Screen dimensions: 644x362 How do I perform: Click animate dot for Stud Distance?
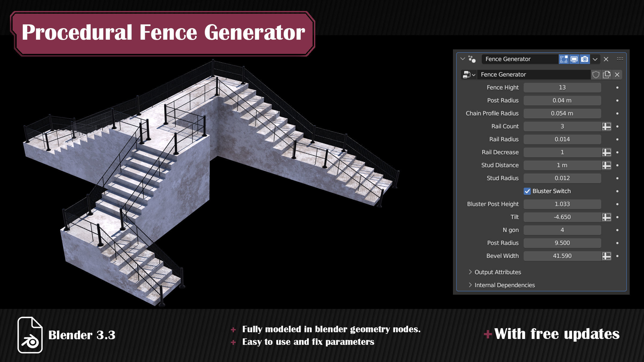(x=617, y=165)
